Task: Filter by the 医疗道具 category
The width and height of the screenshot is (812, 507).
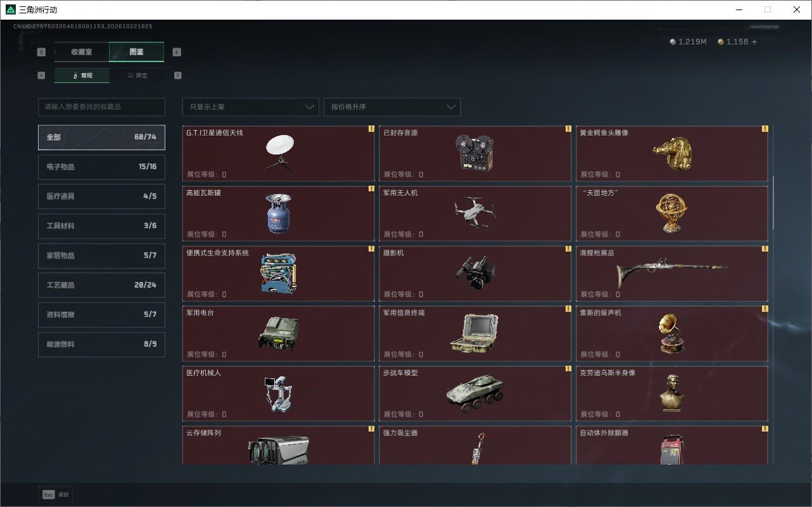Action: pyautogui.click(x=101, y=196)
